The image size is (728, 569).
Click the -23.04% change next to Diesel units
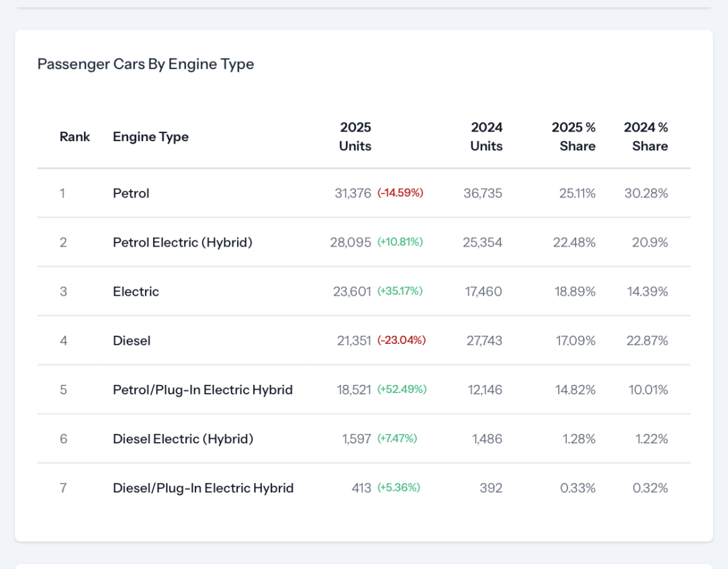tap(402, 340)
